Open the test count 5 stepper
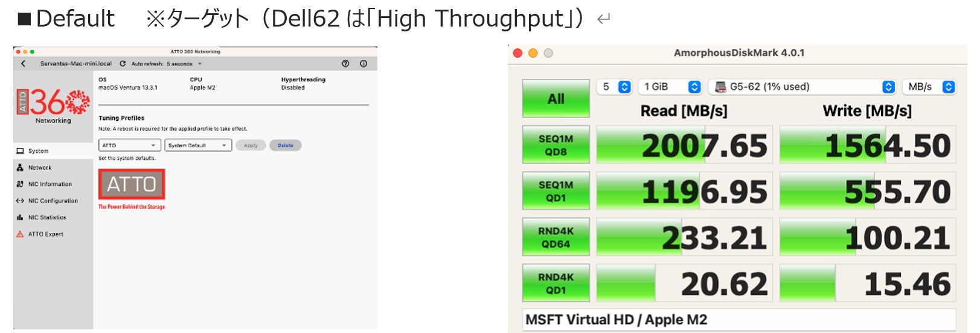 coord(614,87)
